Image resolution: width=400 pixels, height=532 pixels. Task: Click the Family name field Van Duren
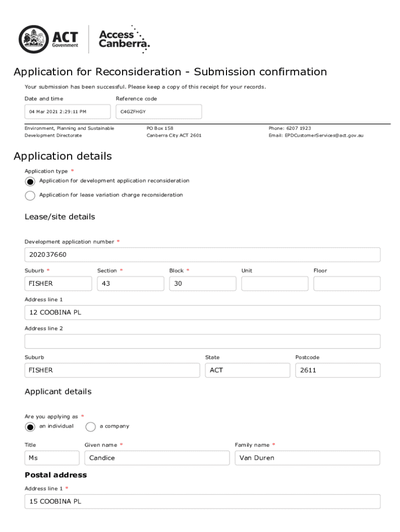click(307, 458)
